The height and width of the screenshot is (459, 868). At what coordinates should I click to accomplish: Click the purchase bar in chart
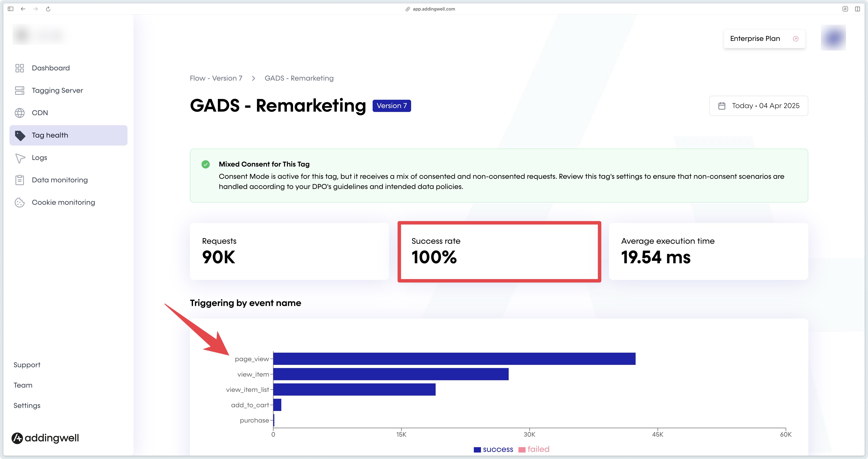[x=274, y=420]
